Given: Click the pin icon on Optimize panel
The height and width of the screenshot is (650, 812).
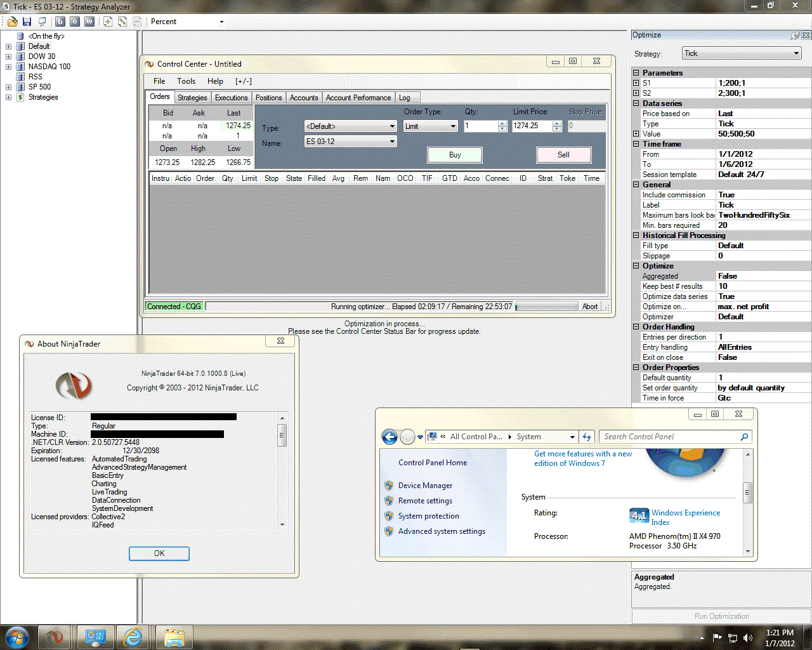Looking at the screenshot, I should coord(796,36).
